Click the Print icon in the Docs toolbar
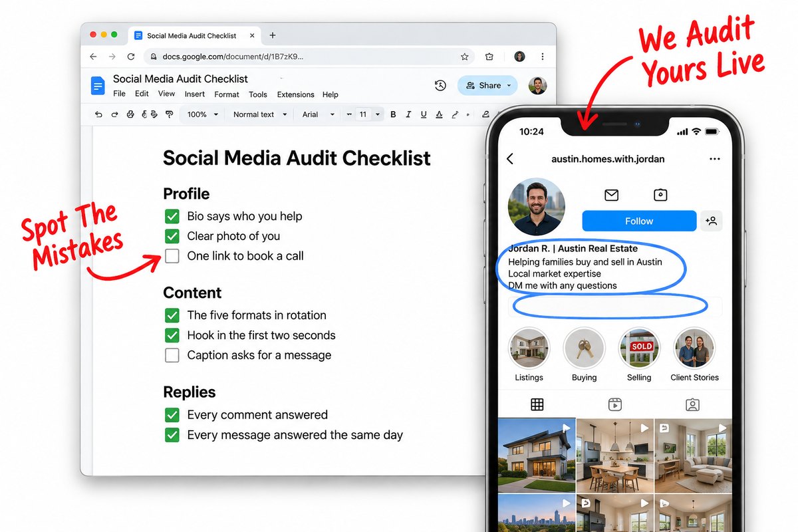This screenshot has height=532, width=798. 131,114
